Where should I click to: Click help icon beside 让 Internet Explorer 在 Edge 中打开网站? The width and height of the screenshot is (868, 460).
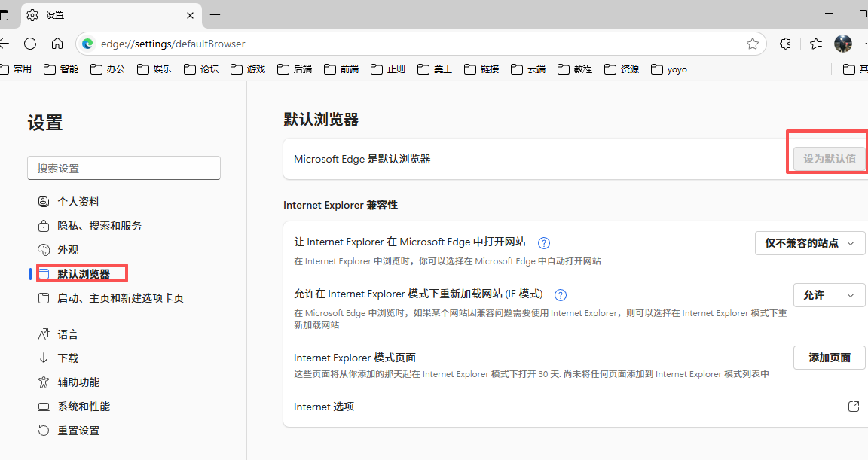point(544,242)
